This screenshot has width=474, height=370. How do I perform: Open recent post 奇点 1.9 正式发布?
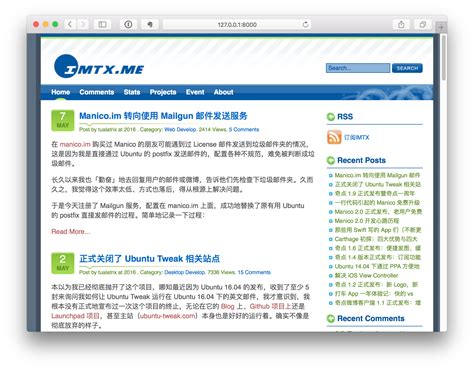tap(375, 193)
